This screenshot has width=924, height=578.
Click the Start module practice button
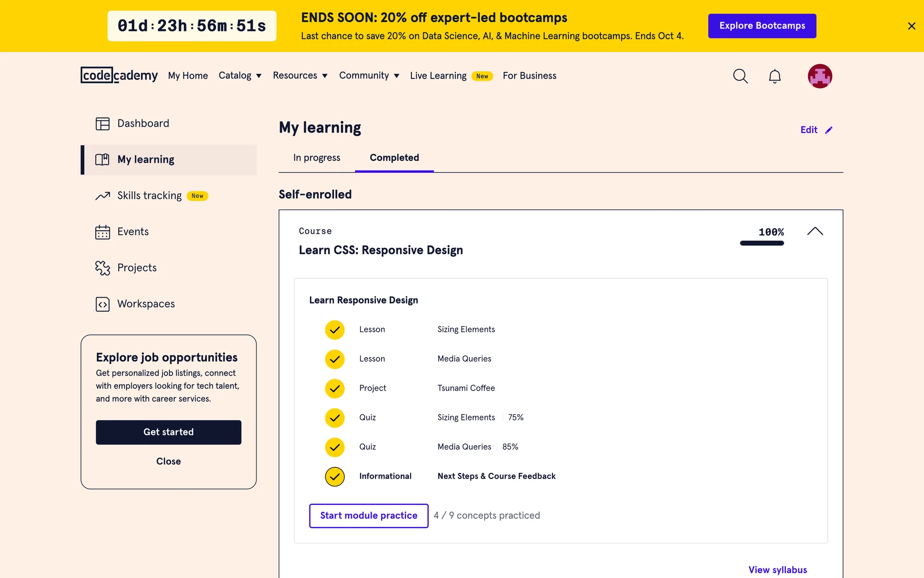(369, 516)
